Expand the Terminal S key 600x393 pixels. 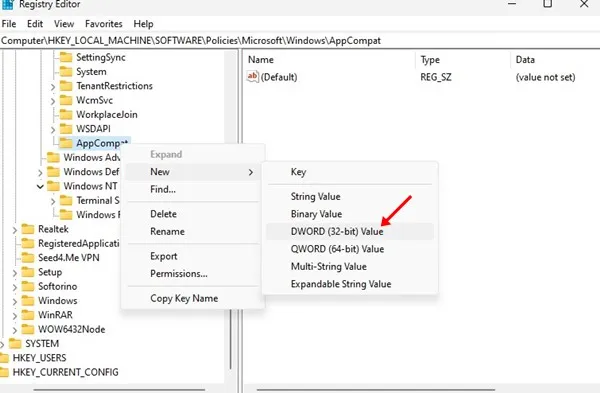[x=53, y=201]
